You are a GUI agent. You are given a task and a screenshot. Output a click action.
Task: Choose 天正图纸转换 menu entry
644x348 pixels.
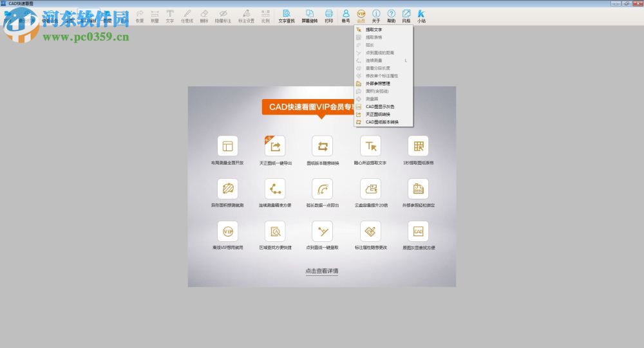click(x=384, y=114)
